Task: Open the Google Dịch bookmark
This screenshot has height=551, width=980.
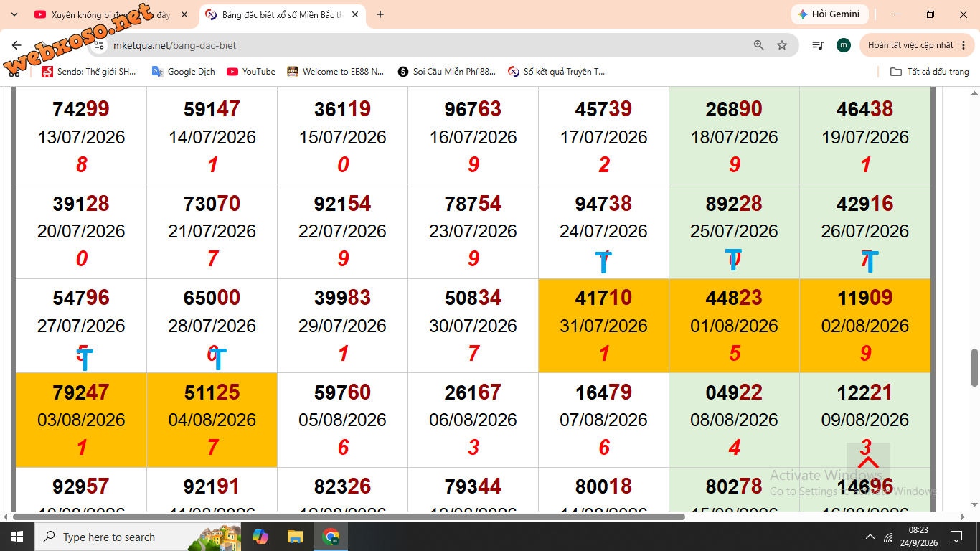Action: 184,72
